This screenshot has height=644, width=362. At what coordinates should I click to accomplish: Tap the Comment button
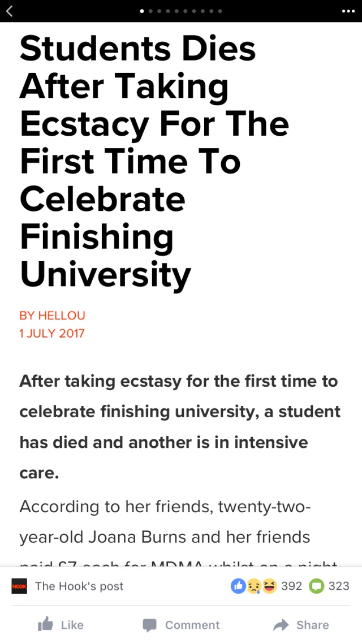pos(181,625)
